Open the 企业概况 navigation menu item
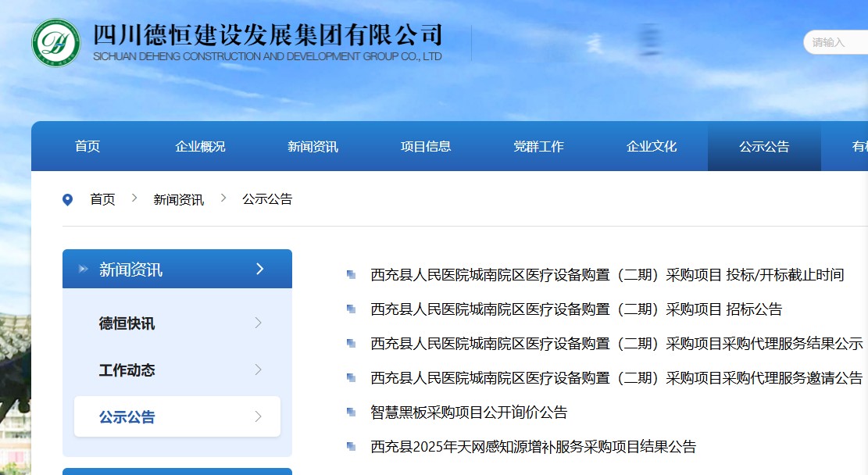 (200, 146)
